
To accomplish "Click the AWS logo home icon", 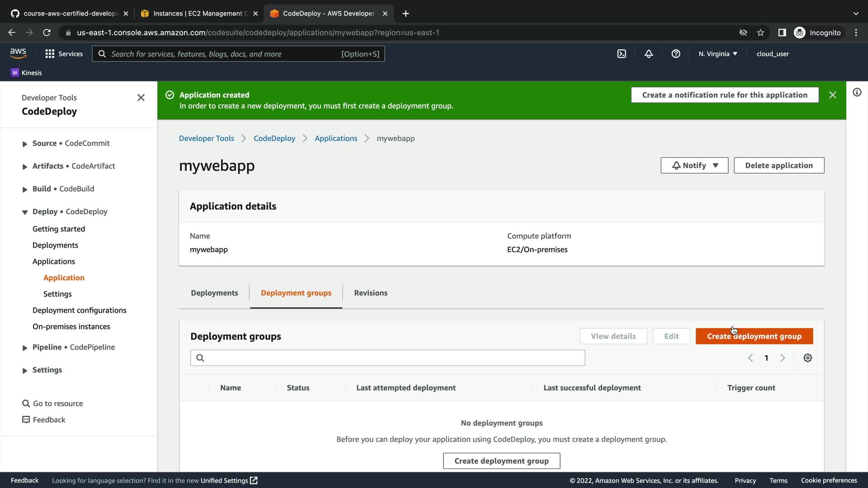I will [x=18, y=53].
